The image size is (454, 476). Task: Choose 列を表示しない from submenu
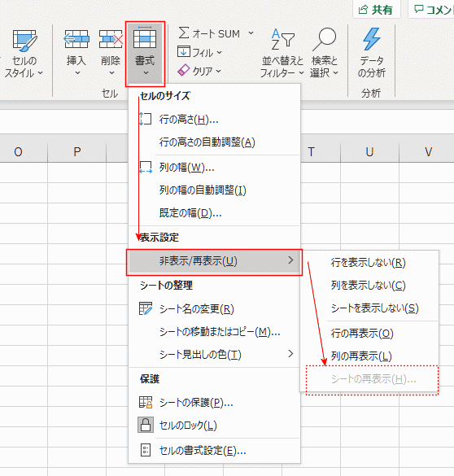(369, 285)
